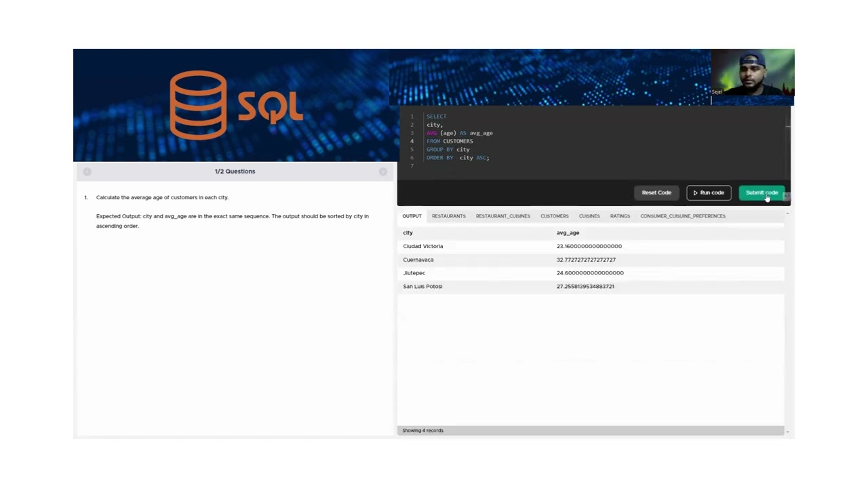The width and height of the screenshot is (868, 488).
Task: Open the CUISINES table tab
Action: (589, 216)
